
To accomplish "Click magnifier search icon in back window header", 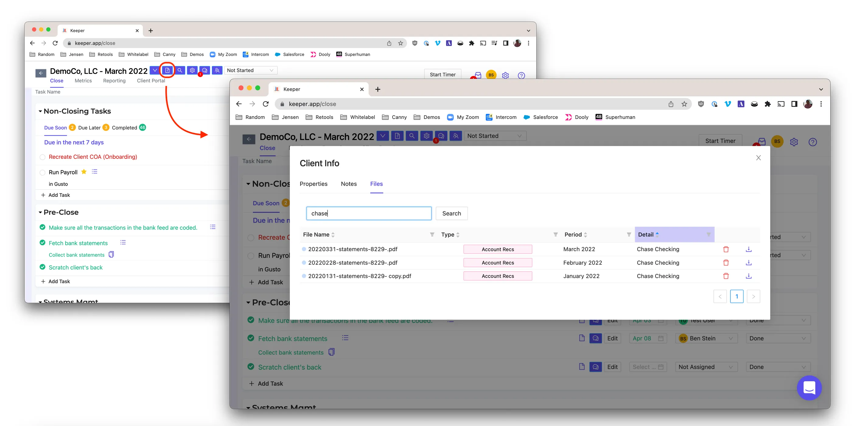I will click(180, 70).
